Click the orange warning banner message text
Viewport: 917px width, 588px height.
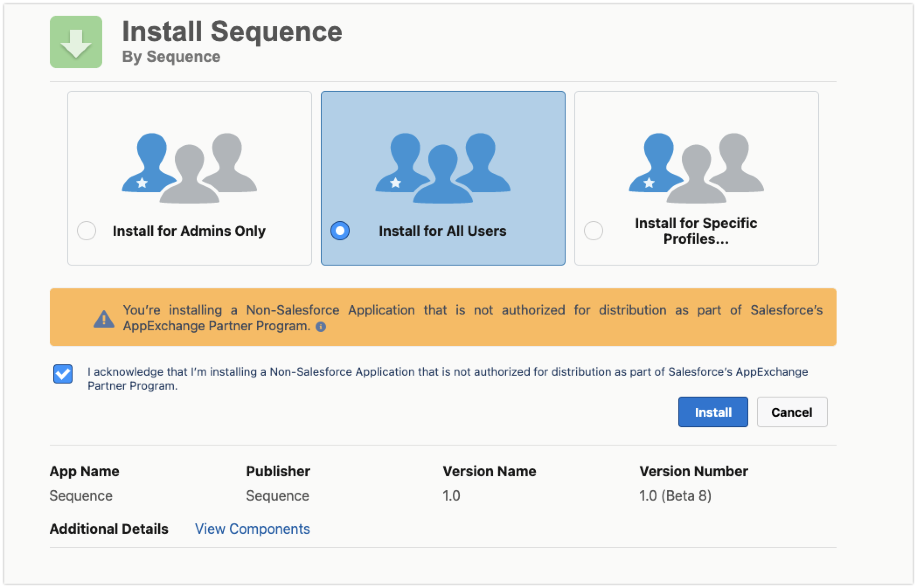(x=472, y=318)
